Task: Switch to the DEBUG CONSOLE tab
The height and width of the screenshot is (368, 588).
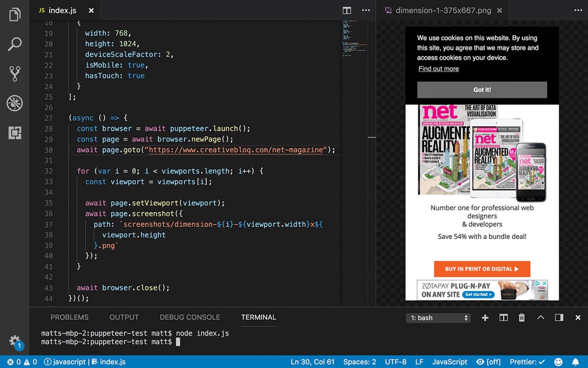Action: (190, 317)
